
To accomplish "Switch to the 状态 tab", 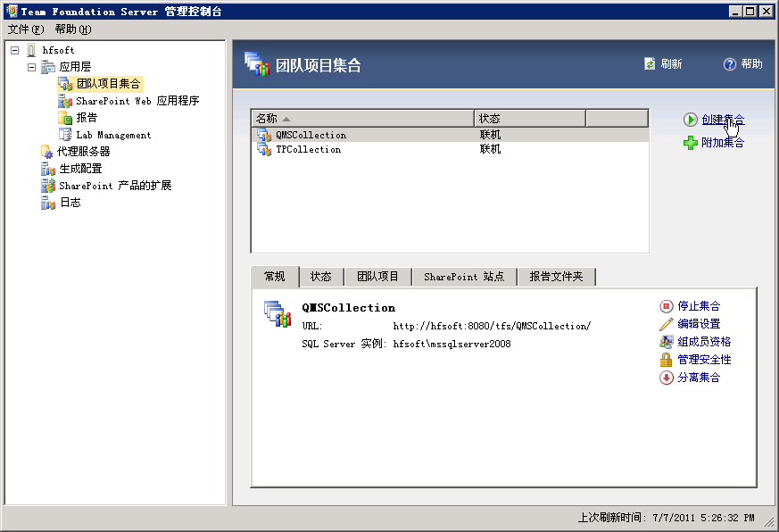I will (x=321, y=277).
